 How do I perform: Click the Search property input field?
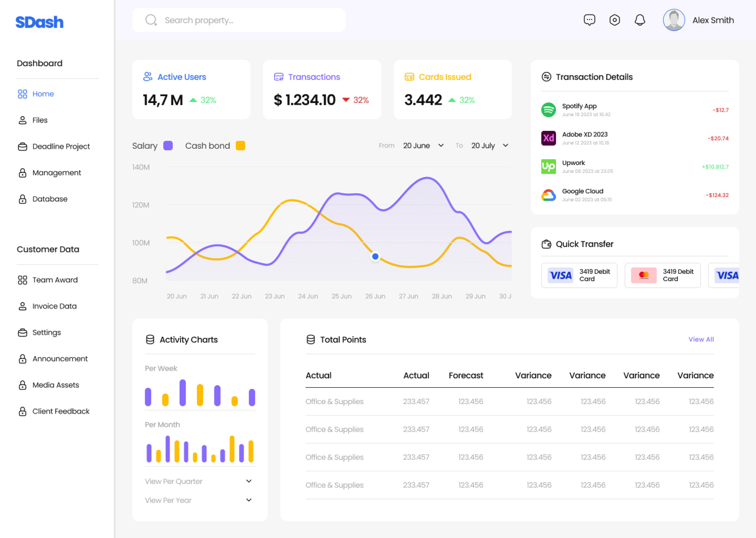(246, 20)
